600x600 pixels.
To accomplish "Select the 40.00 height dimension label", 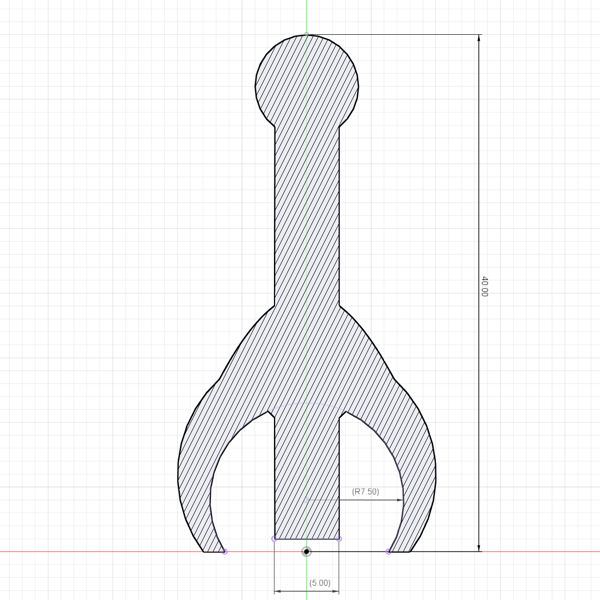I will [x=484, y=286].
